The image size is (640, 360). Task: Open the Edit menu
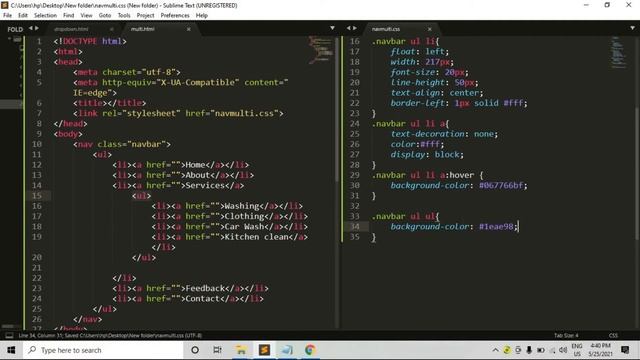(x=23, y=16)
